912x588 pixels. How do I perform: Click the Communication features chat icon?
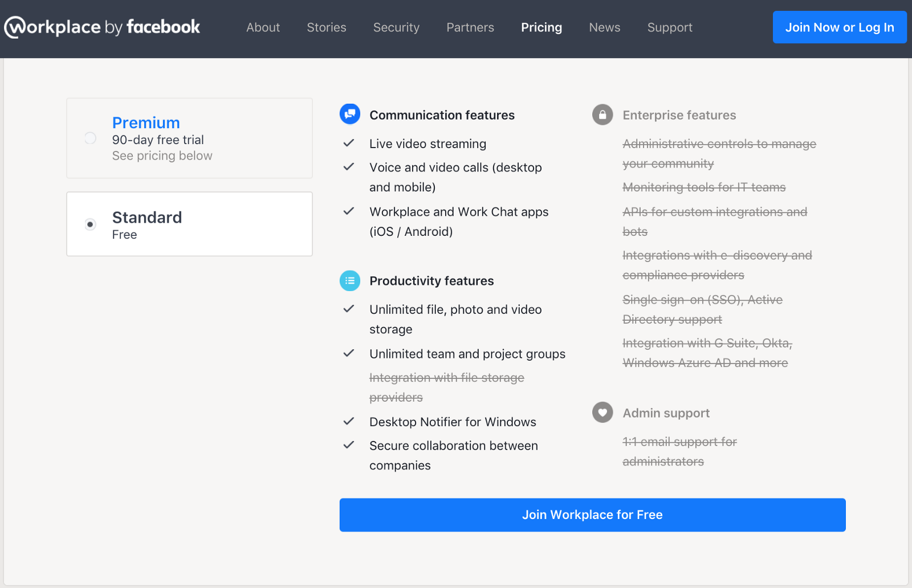[350, 114]
